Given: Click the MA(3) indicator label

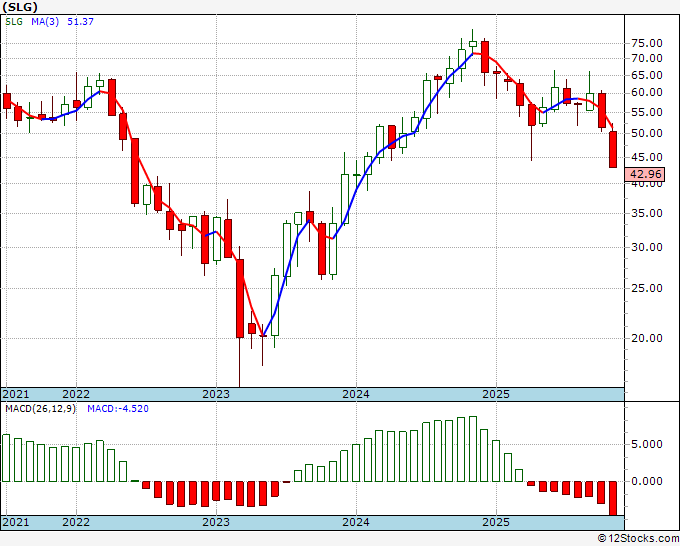Looking at the screenshot, I should tap(45, 22).
